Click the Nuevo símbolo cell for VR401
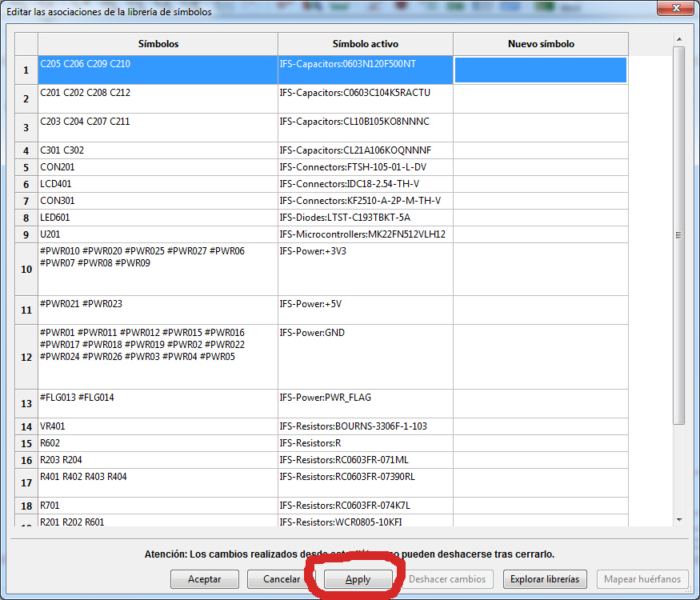Viewport: 700px width, 600px height. (x=541, y=426)
